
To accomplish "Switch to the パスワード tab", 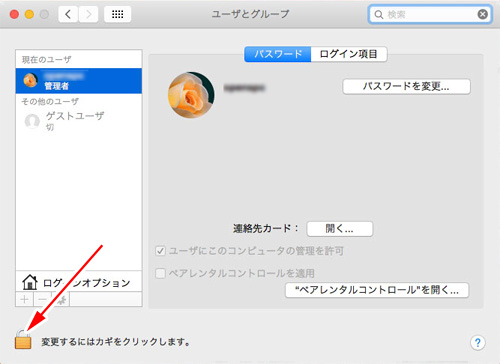I will click(x=278, y=54).
